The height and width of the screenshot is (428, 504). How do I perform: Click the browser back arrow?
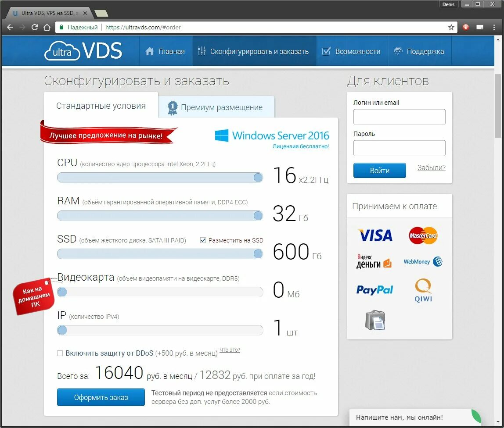tap(10, 27)
